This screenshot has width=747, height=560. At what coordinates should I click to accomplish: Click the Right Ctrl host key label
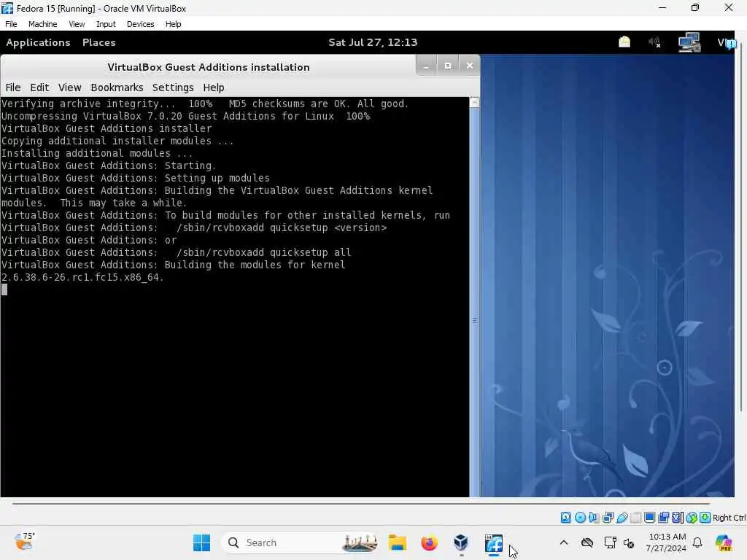729,518
